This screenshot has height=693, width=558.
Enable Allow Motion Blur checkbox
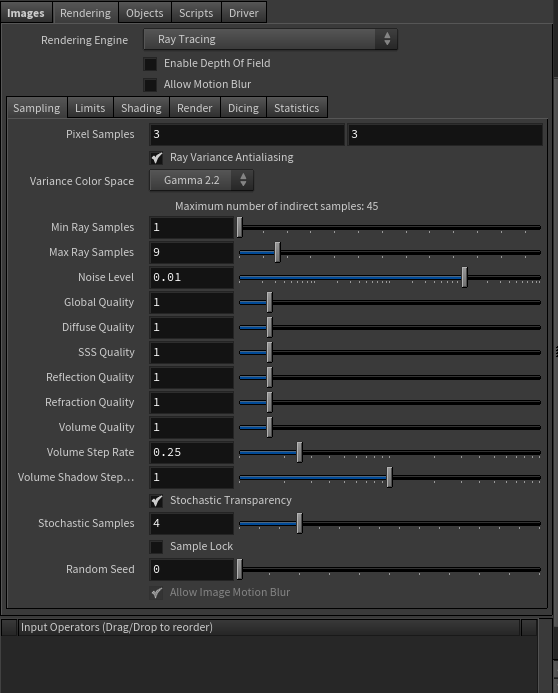(x=150, y=84)
